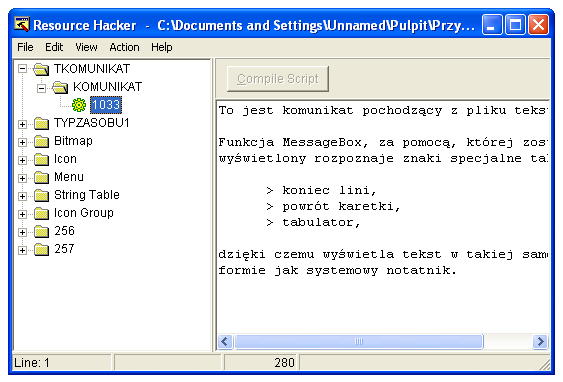The image size is (563, 382).
Task: Click the String Table folder icon
Action: (x=41, y=195)
